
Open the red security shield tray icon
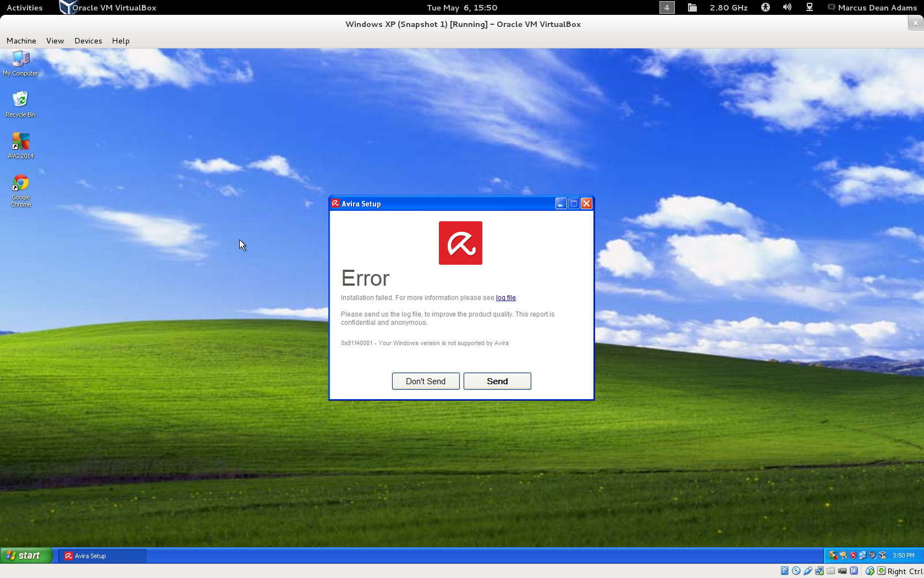point(853,555)
